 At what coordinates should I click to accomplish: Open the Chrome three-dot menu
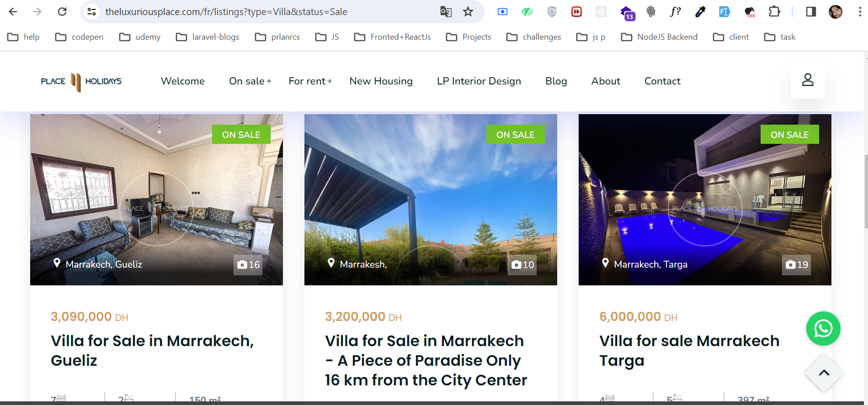(860, 12)
